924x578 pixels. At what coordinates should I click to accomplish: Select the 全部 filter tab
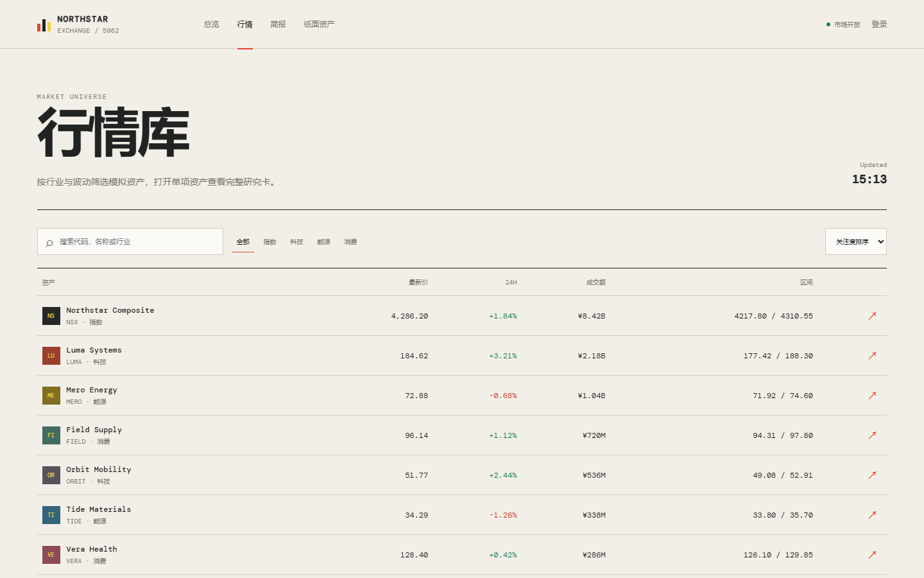click(x=243, y=242)
